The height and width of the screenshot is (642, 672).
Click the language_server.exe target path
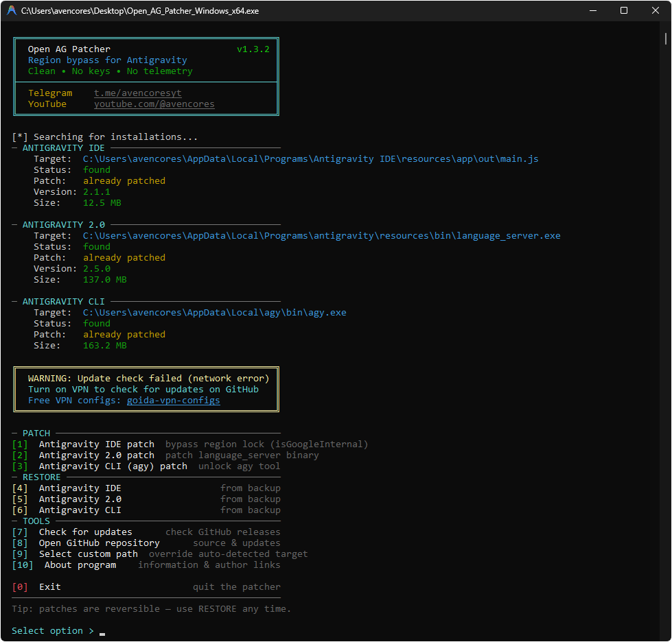(321, 235)
